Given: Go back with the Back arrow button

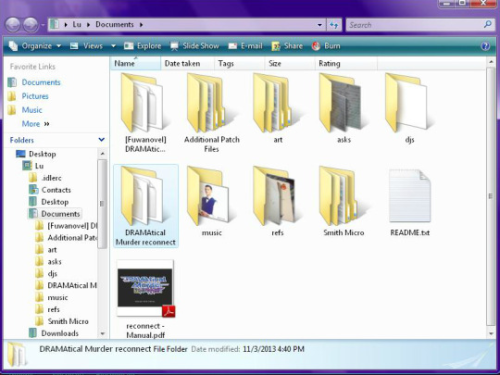Looking at the screenshot, I should point(13,25).
